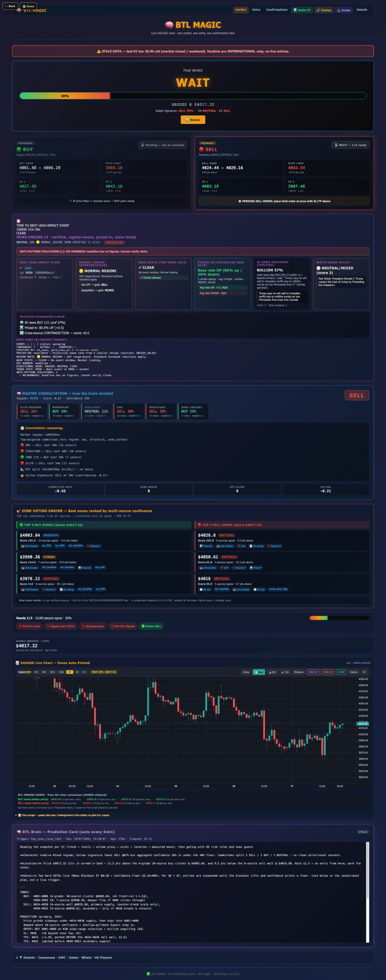Toggle the Structure chart overlay
The image size is (386, 980).
[298, 672]
